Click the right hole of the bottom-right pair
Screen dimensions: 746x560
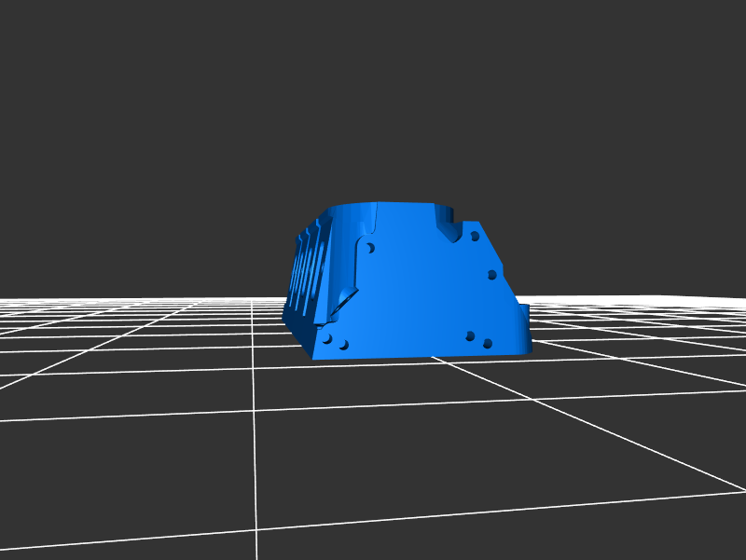[488, 343]
